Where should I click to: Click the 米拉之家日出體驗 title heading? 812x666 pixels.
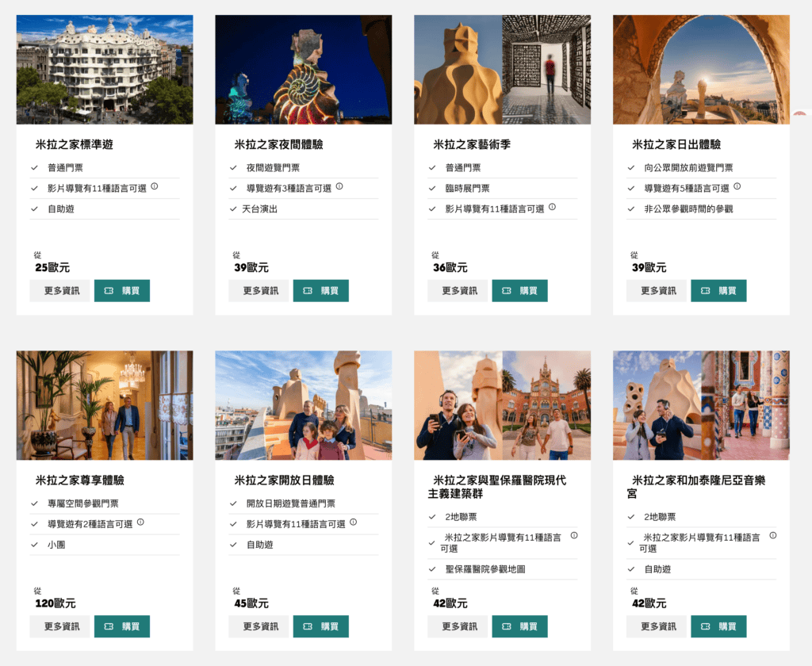[x=676, y=144]
